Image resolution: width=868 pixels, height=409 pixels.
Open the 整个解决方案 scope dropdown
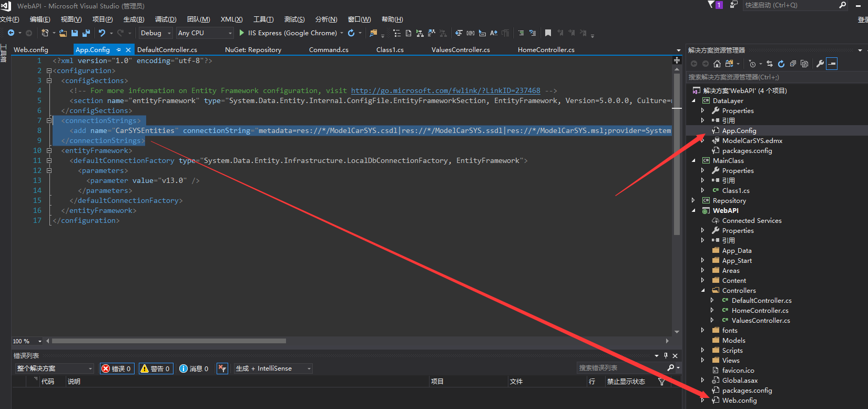pyautogui.click(x=55, y=369)
